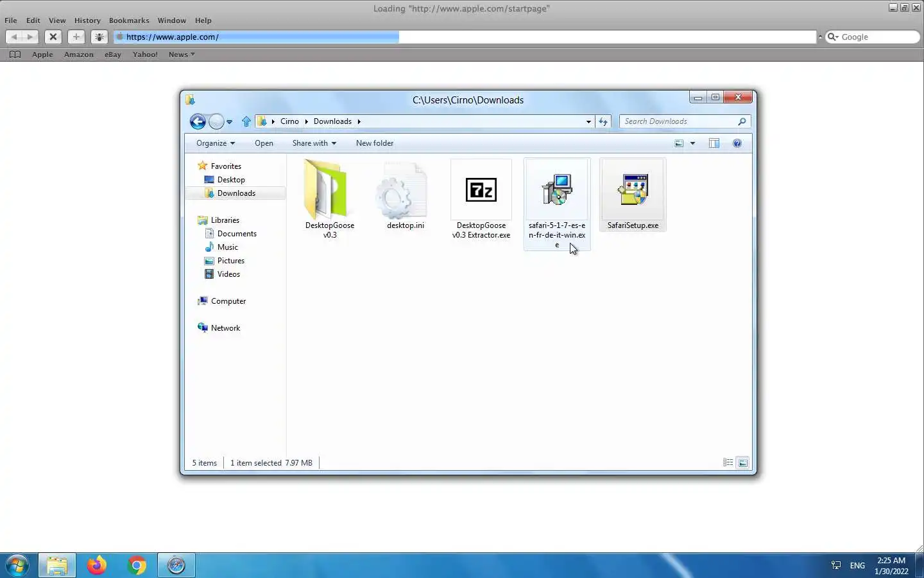Launch Chrome from taskbar
Screen dimensions: 924x578
[137, 565]
